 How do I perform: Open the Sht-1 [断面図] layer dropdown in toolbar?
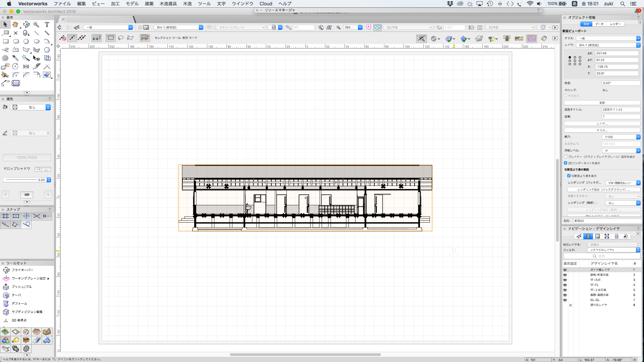click(178, 27)
